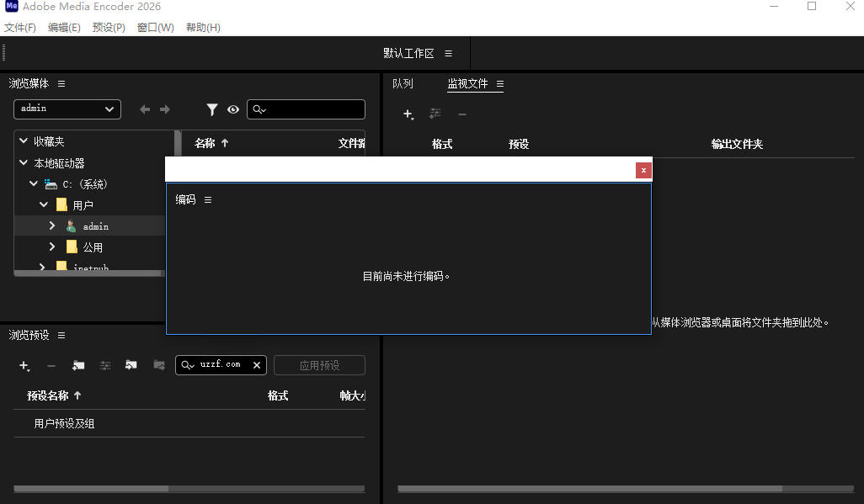Remove watch folder with minus icon

tap(462, 114)
